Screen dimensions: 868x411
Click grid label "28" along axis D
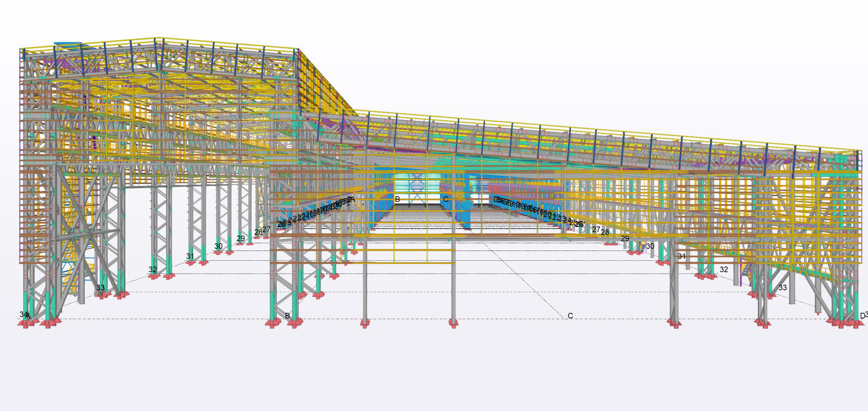pyautogui.click(x=605, y=232)
